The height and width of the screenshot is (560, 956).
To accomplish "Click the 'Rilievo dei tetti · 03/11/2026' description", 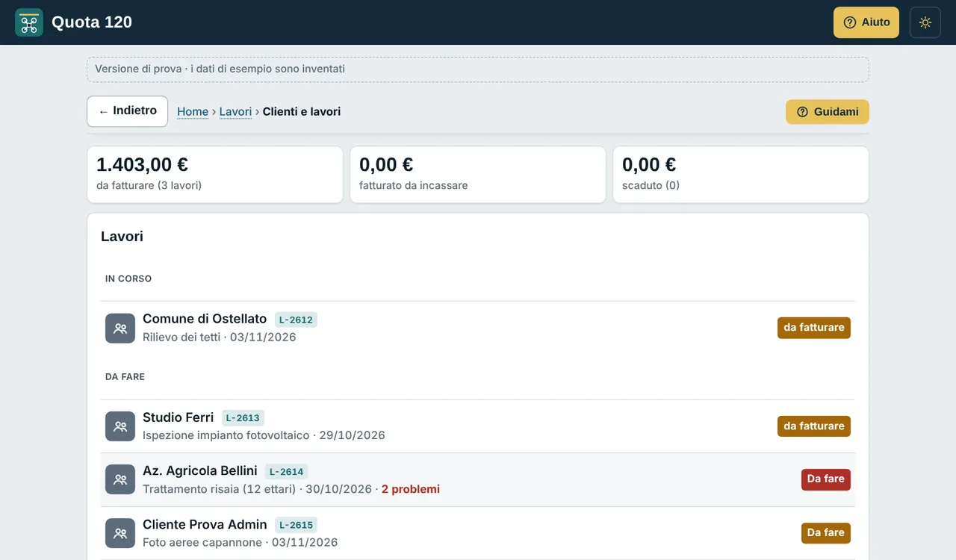I will pyautogui.click(x=220, y=337).
